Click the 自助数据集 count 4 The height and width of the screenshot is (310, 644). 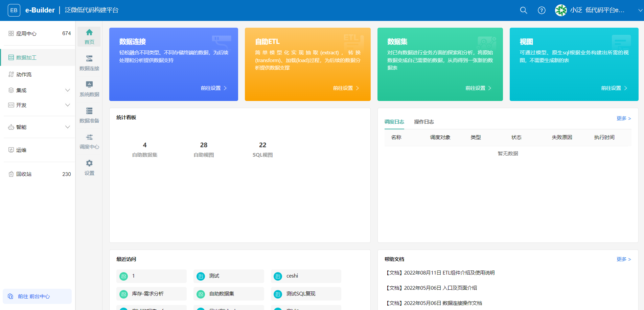(x=145, y=145)
